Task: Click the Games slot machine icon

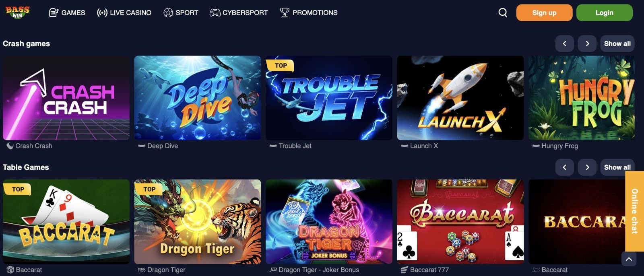Action: coord(54,12)
